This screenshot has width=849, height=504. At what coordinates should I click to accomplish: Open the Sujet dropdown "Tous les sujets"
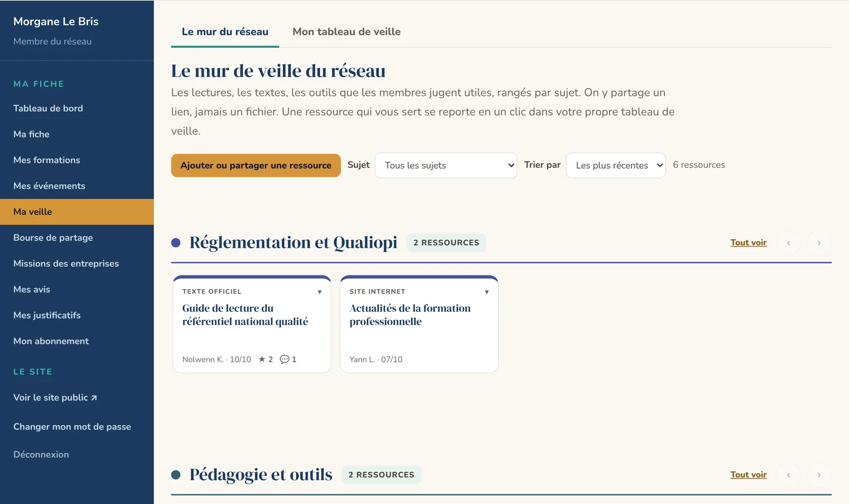(x=446, y=166)
